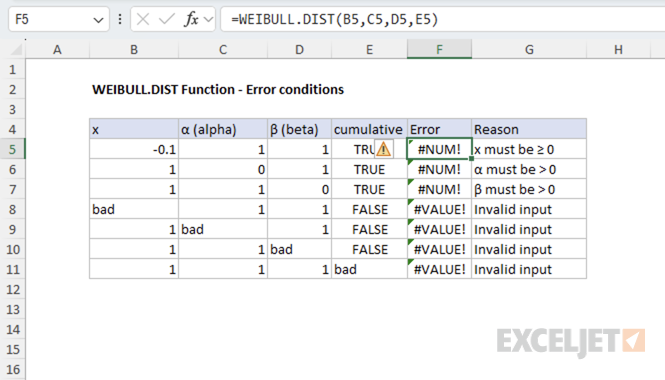The image size is (665, 380).
Task: Select the #VALUE! cell in row 8
Action: [x=439, y=210]
